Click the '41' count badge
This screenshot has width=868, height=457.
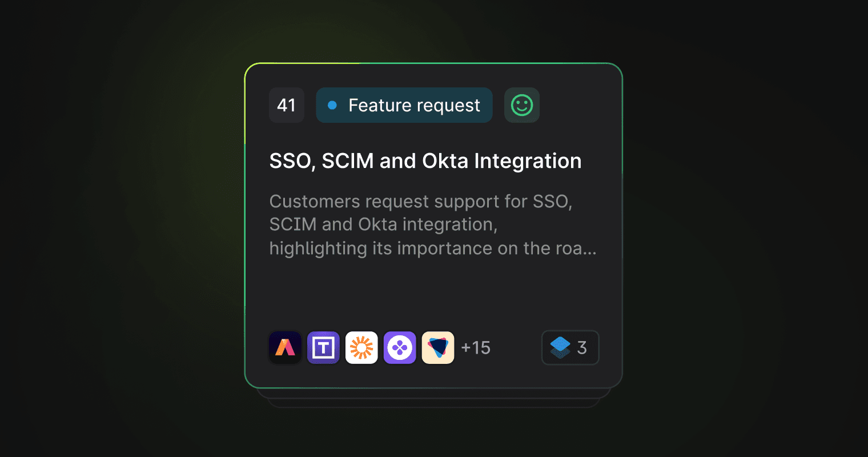(286, 105)
